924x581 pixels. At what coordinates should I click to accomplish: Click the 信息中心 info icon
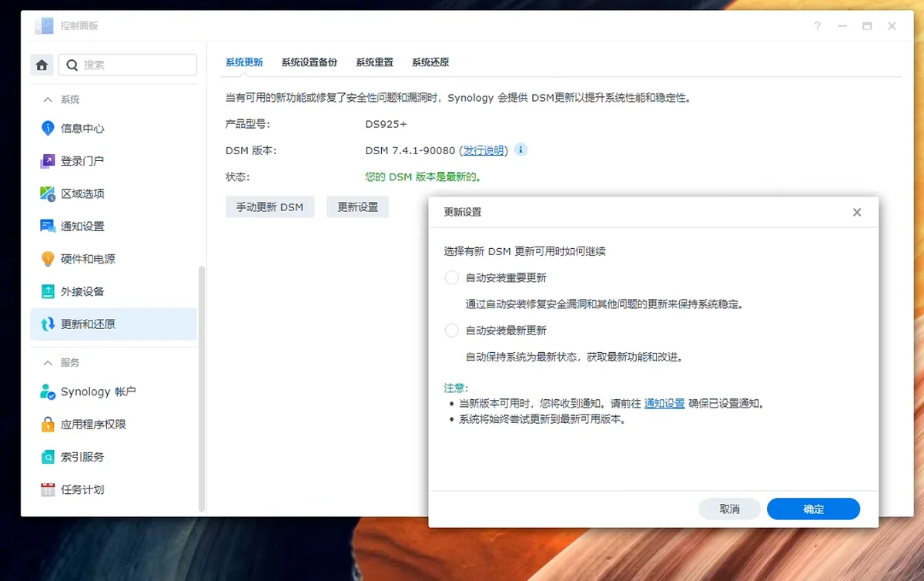(x=47, y=128)
